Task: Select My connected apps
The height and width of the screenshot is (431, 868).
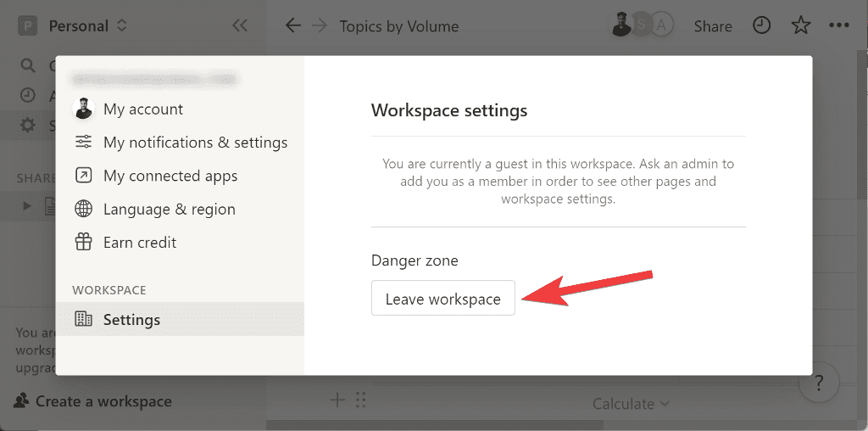Action: 170,176
